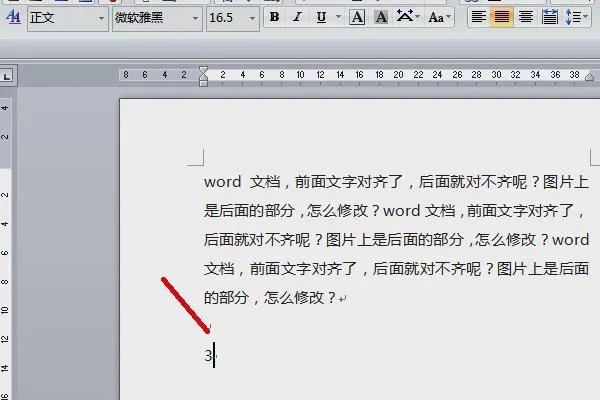This screenshot has height=400, width=600.
Task: Click the horizontal ruler at mark 20
Action: [x=398, y=75]
